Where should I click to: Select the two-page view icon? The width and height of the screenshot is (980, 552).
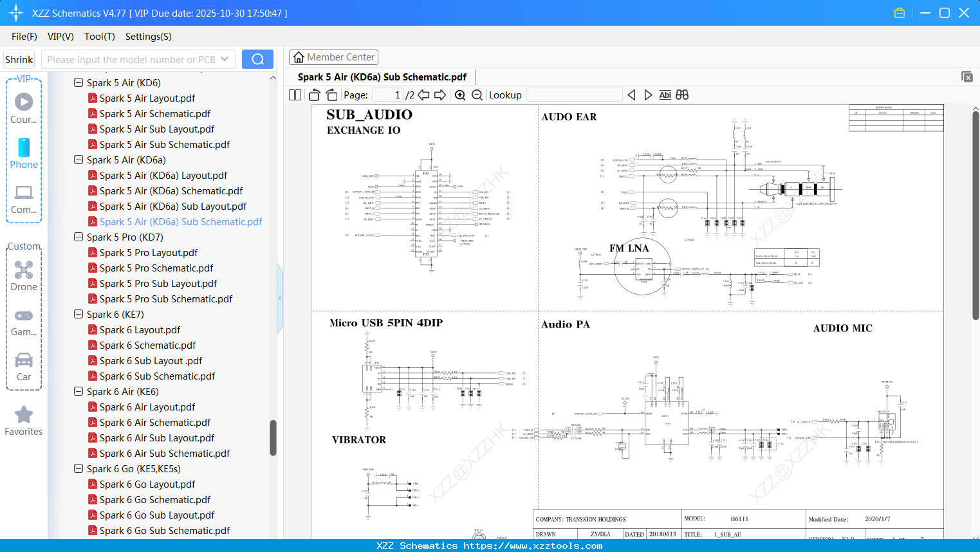pos(294,95)
